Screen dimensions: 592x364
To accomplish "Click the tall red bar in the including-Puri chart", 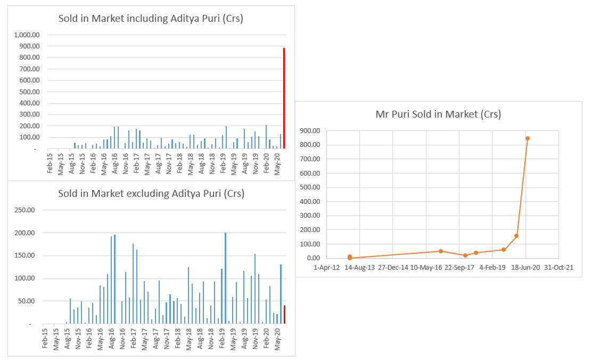I will (284, 98).
